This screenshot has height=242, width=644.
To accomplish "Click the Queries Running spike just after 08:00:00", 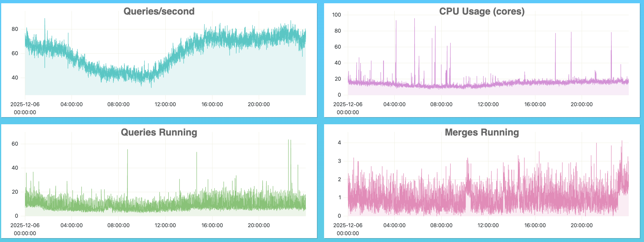I will click(128, 150).
